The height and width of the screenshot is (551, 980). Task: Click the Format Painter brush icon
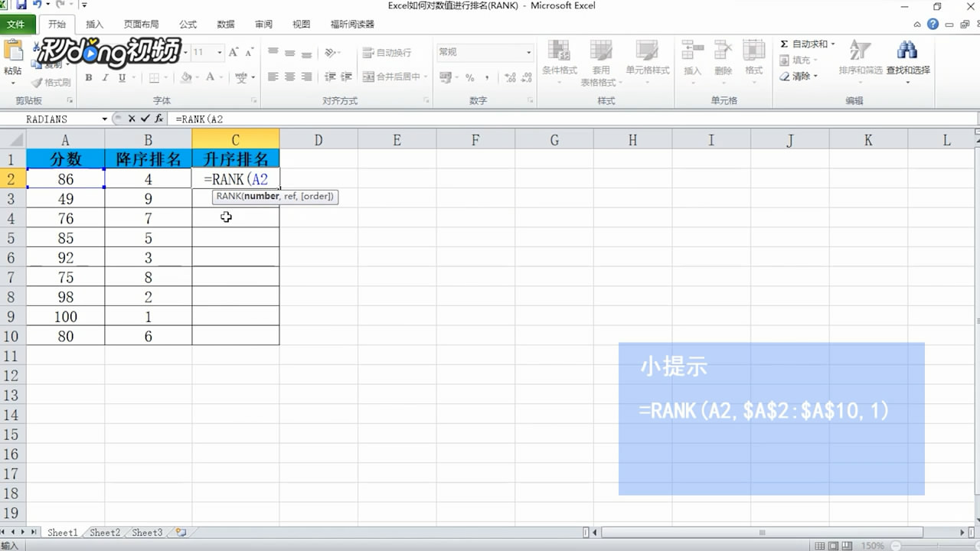pos(37,83)
